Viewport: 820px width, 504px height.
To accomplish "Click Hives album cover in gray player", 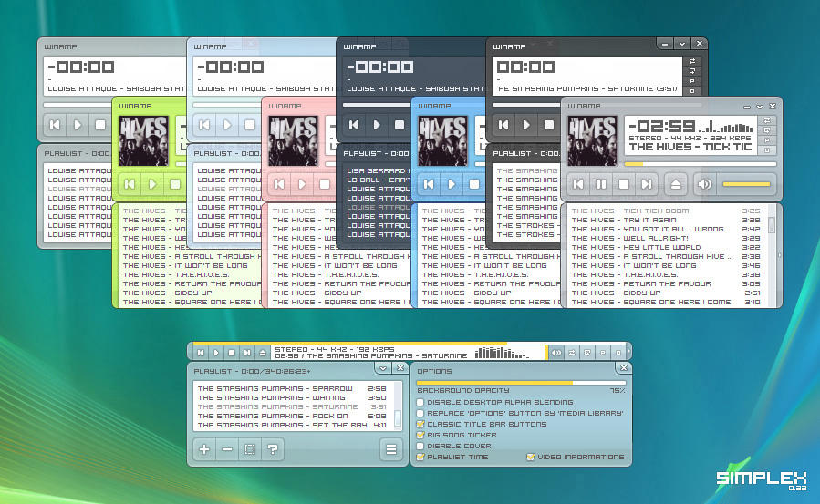I will (592, 141).
